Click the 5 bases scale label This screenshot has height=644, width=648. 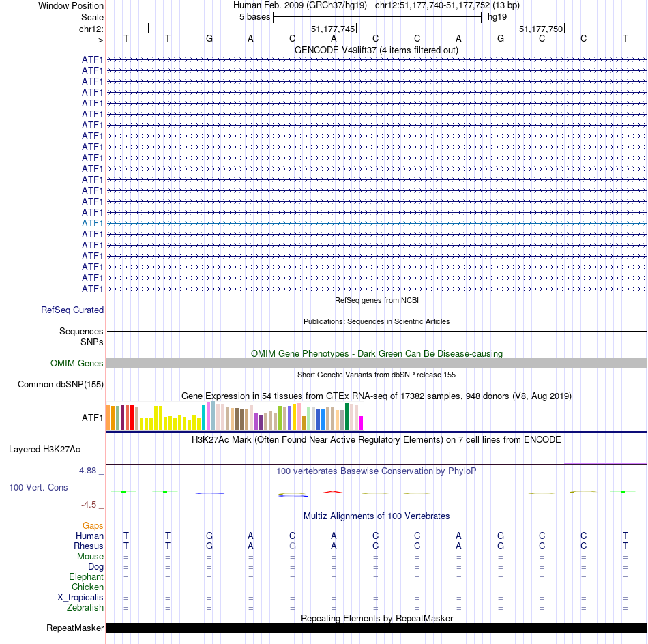(x=254, y=17)
